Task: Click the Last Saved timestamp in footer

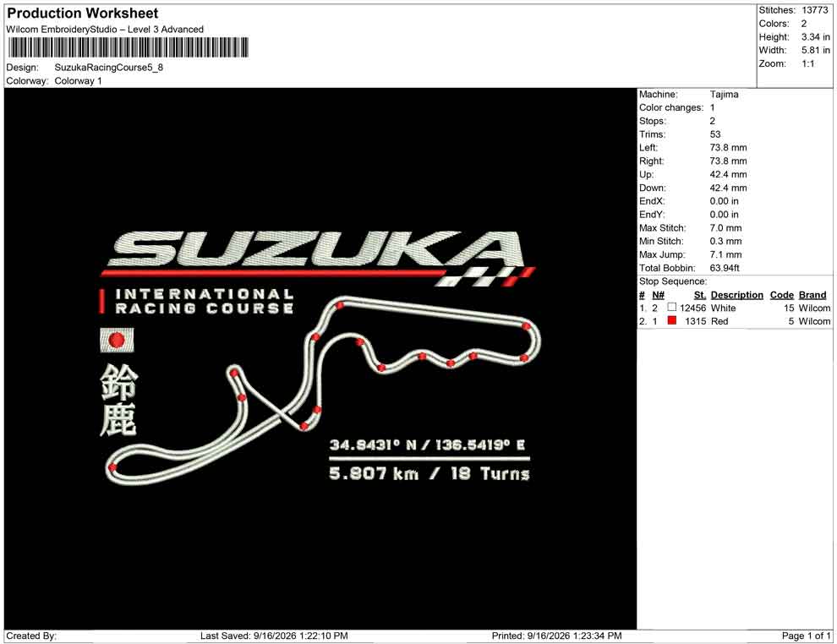Action: pos(274,636)
